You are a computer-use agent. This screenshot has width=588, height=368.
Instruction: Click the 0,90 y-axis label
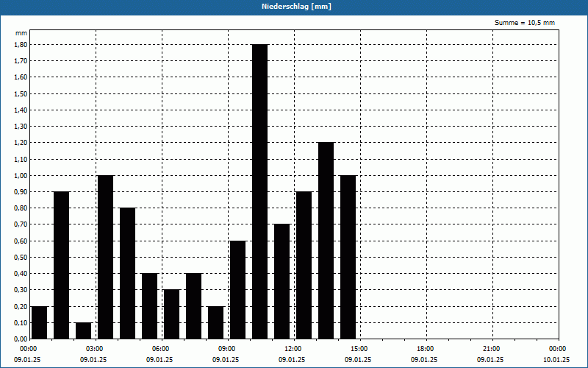(21, 191)
